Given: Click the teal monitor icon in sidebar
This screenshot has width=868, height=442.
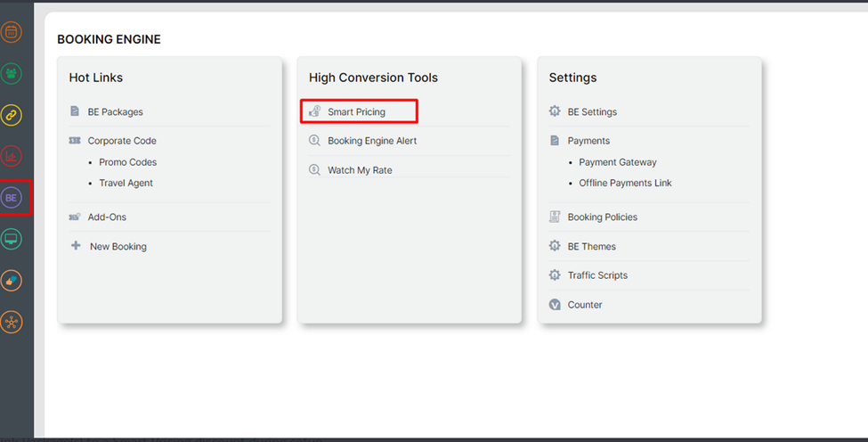Looking at the screenshot, I should [12, 239].
